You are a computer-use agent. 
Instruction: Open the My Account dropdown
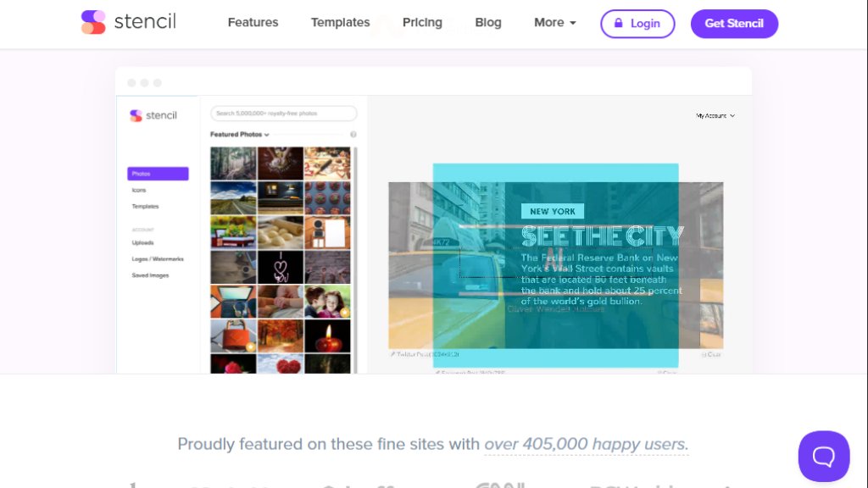[x=715, y=115]
